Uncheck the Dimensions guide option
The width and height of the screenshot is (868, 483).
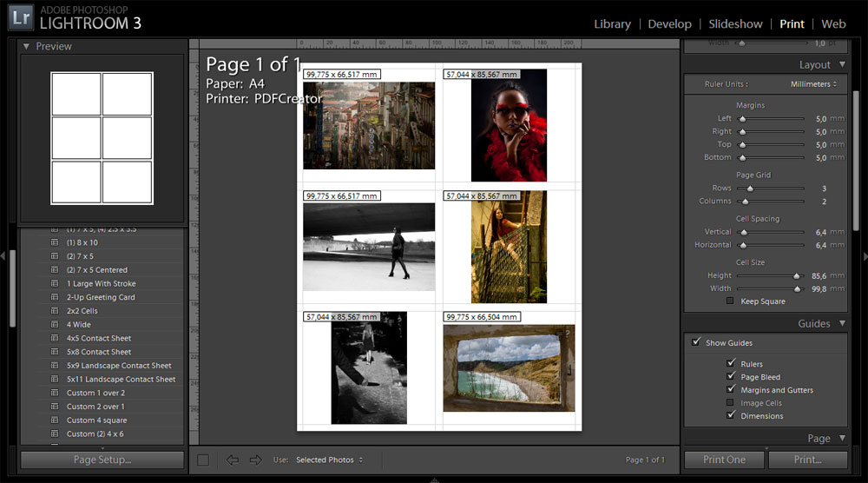coord(731,415)
